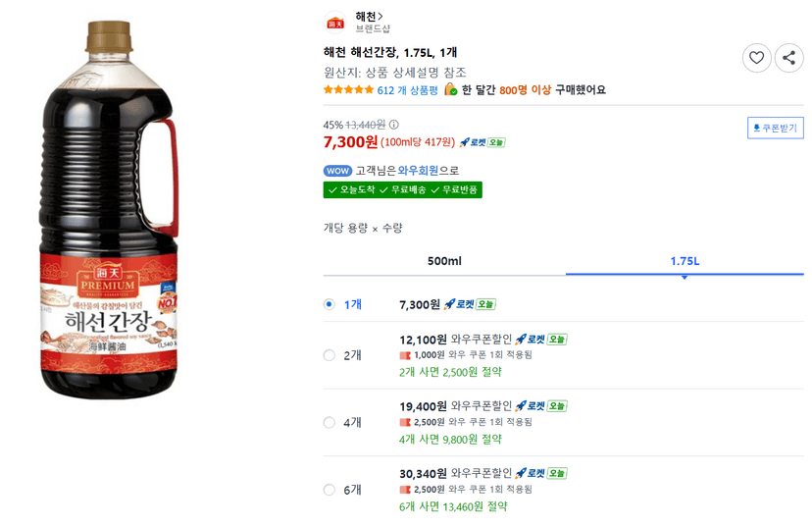Image resolution: width=812 pixels, height=526 pixels.
Task: Click the 쿠폰받기 coupon download button
Action: point(776,128)
